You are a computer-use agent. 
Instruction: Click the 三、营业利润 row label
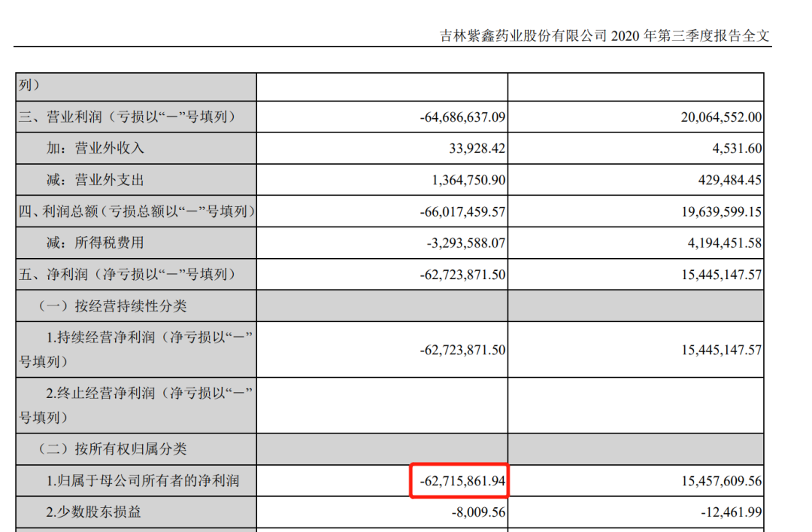point(127,117)
